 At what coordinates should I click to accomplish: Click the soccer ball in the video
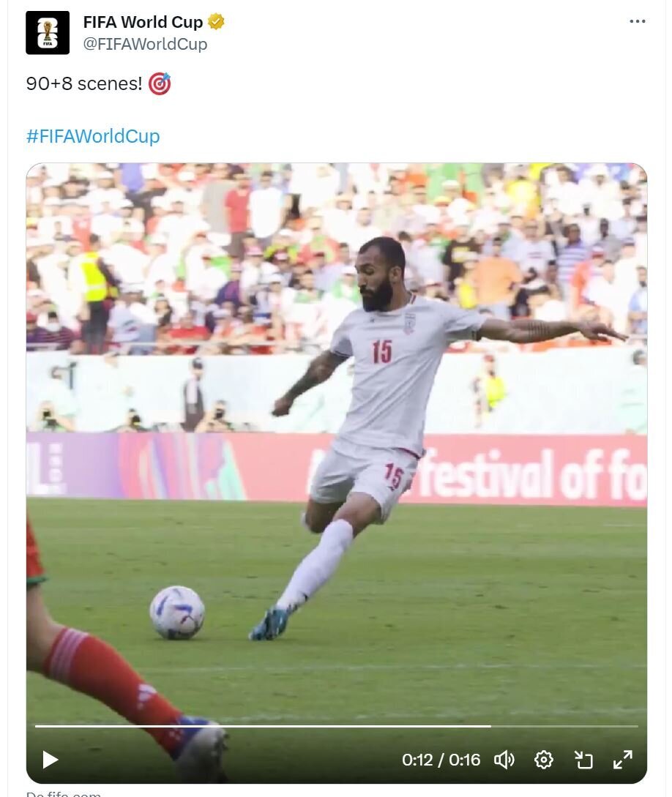[177, 613]
